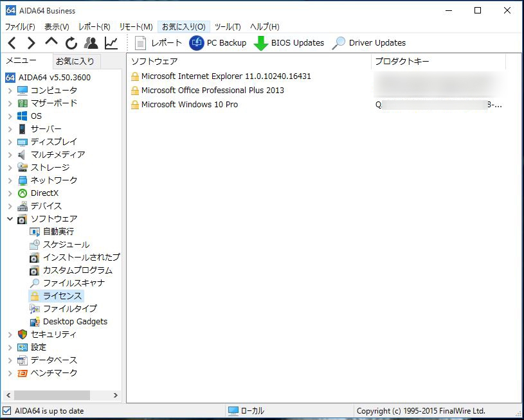Open the graph chart icon in the toolbar

click(111, 43)
